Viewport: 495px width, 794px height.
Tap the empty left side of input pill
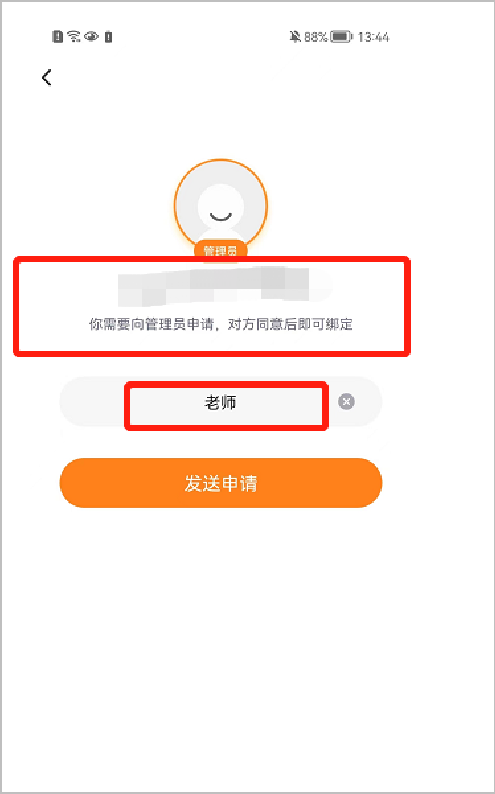pos(92,402)
